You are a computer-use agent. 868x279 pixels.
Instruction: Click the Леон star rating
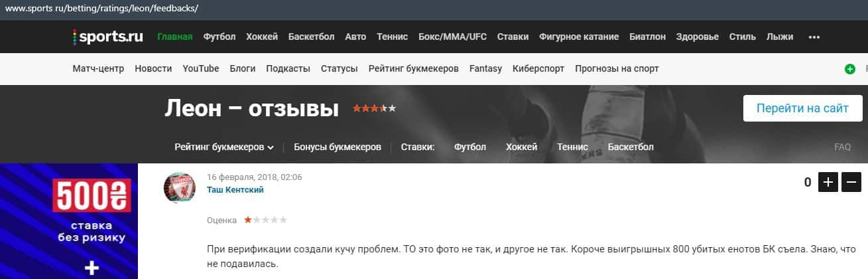(x=374, y=108)
